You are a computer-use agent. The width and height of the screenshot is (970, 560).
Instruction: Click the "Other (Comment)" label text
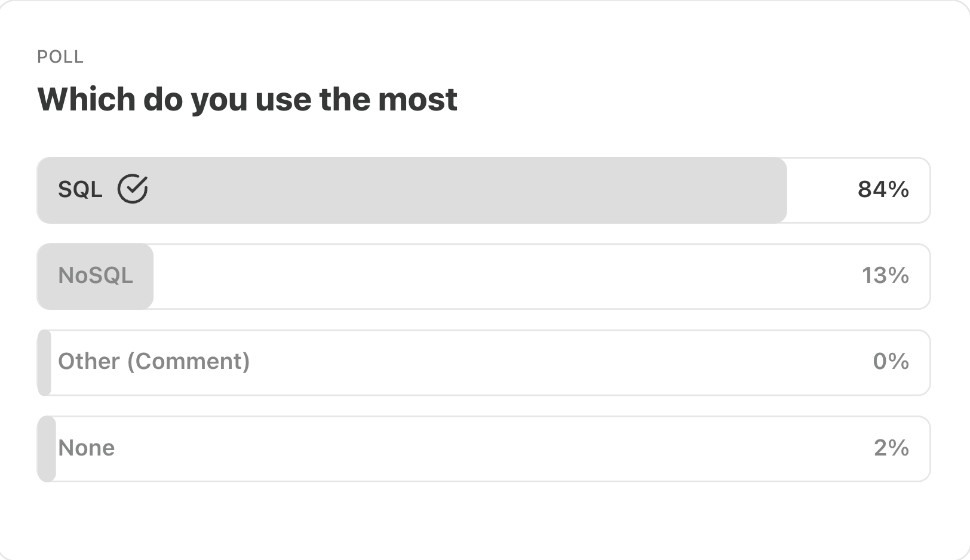pyautogui.click(x=154, y=362)
